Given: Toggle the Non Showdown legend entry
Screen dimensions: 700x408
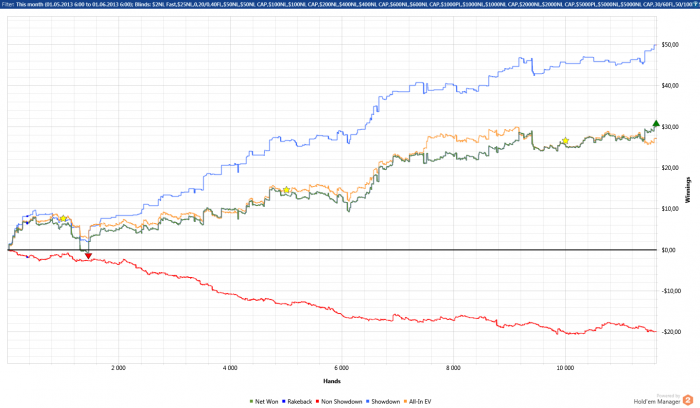Looking at the screenshot, I should point(338,402).
